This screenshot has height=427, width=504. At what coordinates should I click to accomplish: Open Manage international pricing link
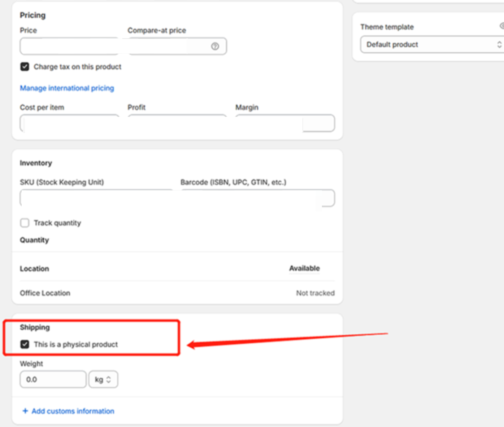coord(67,88)
